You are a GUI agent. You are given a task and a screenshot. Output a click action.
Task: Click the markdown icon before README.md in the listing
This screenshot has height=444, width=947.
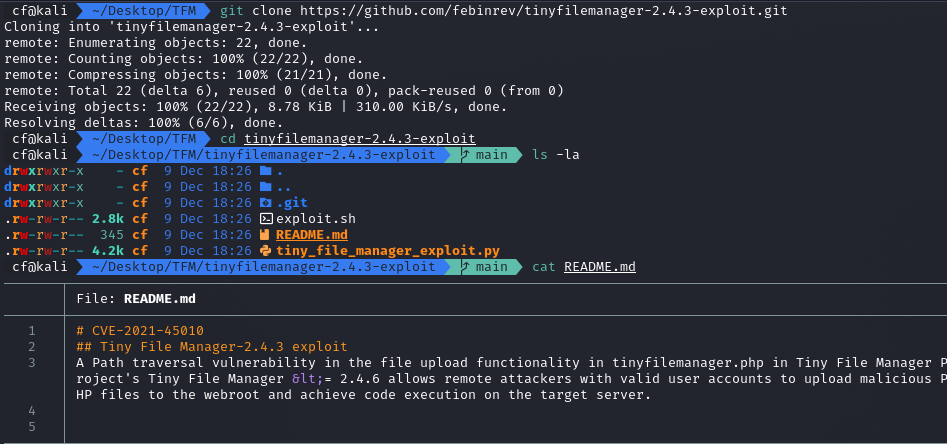[x=265, y=234]
